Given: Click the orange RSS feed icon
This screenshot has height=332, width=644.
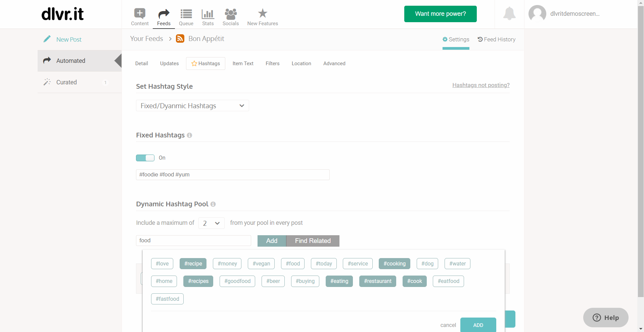Looking at the screenshot, I should [x=180, y=39].
